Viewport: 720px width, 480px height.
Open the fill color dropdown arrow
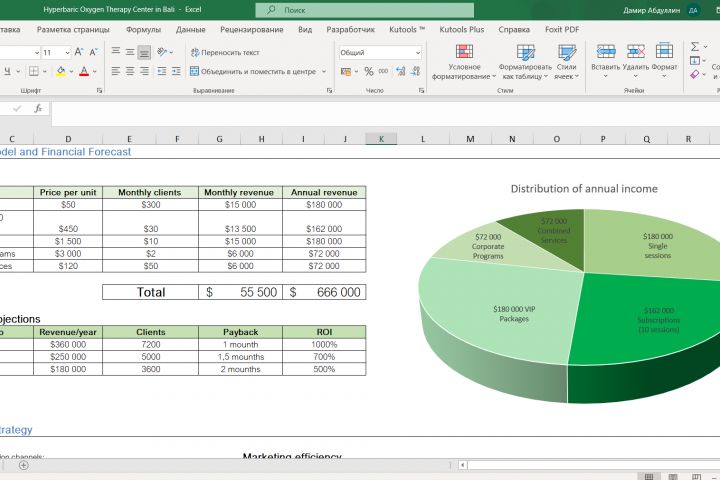coord(72,72)
